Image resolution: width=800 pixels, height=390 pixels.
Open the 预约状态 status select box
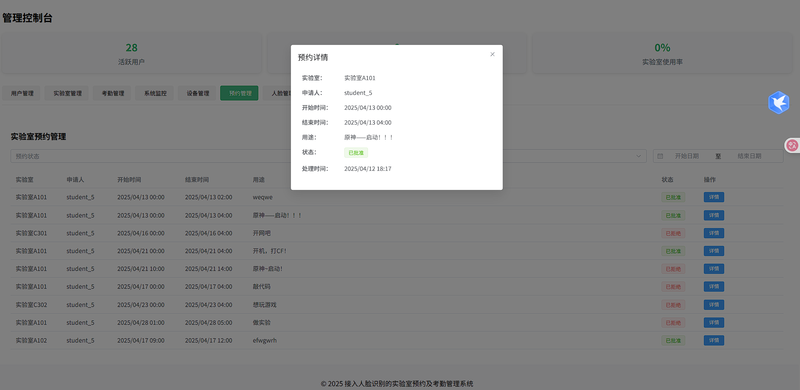click(x=328, y=156)
